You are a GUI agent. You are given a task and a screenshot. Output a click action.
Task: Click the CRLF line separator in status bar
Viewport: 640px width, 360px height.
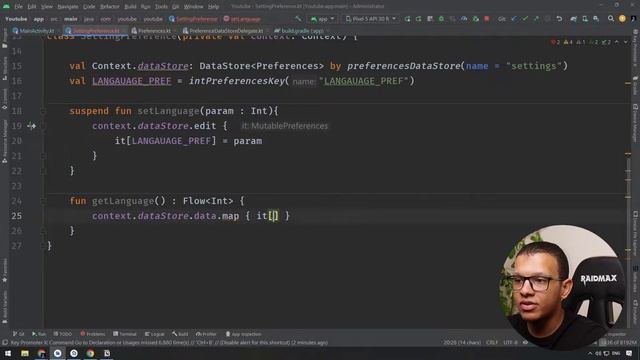[492, 342]
